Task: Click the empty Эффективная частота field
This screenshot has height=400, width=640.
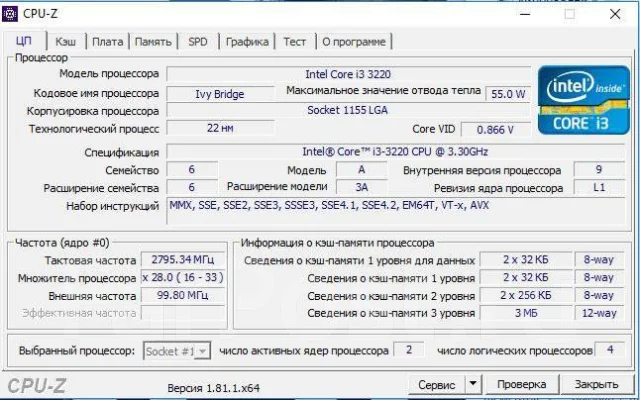Action: point(182,313)
